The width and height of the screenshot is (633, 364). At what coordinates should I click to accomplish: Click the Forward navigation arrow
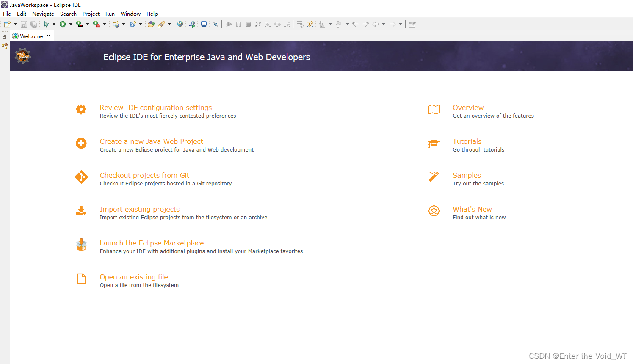click(393, 24)
